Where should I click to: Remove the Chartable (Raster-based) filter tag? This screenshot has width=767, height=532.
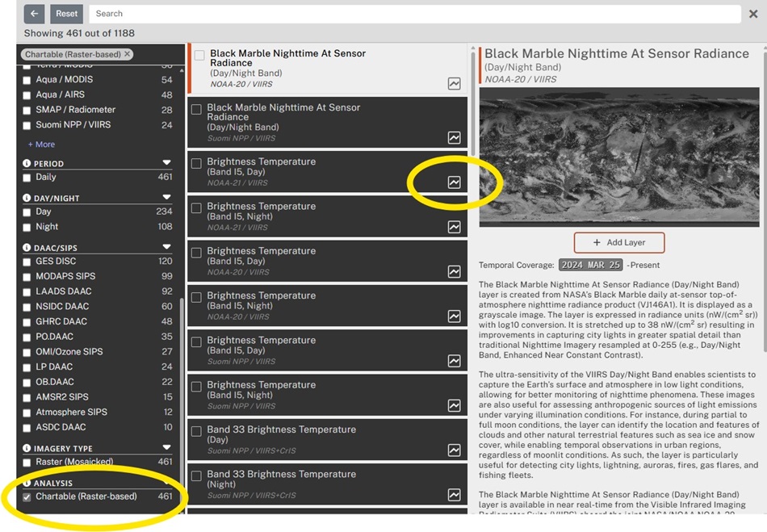[128, 54]
